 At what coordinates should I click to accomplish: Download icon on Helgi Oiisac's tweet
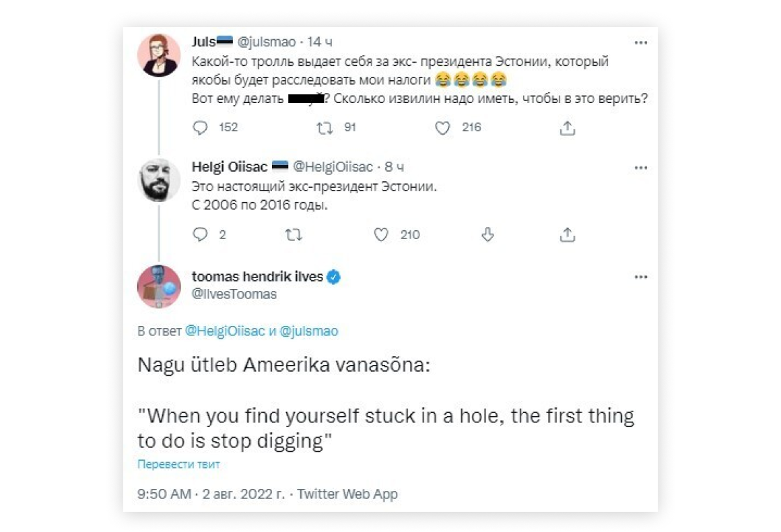(489, 234)
